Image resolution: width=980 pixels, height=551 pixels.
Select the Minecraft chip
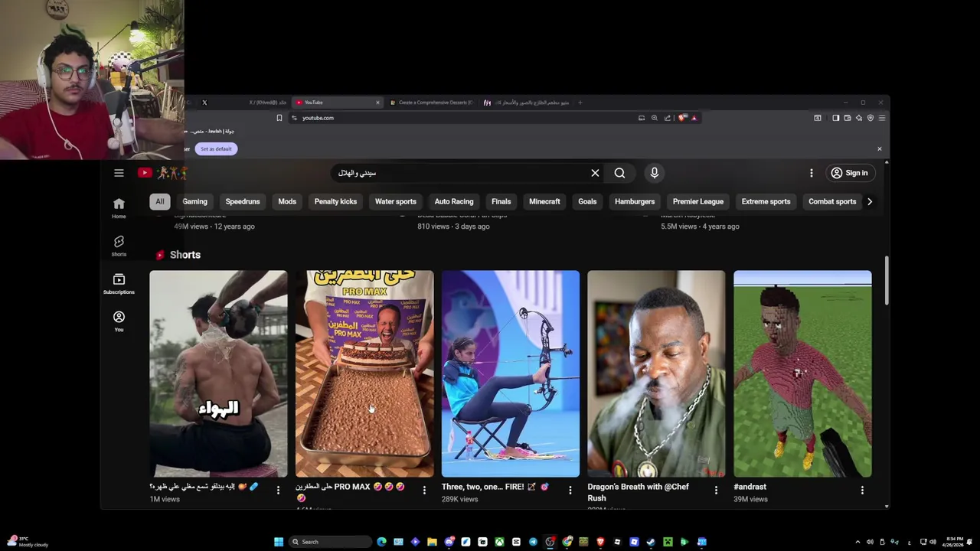point(544,201)
